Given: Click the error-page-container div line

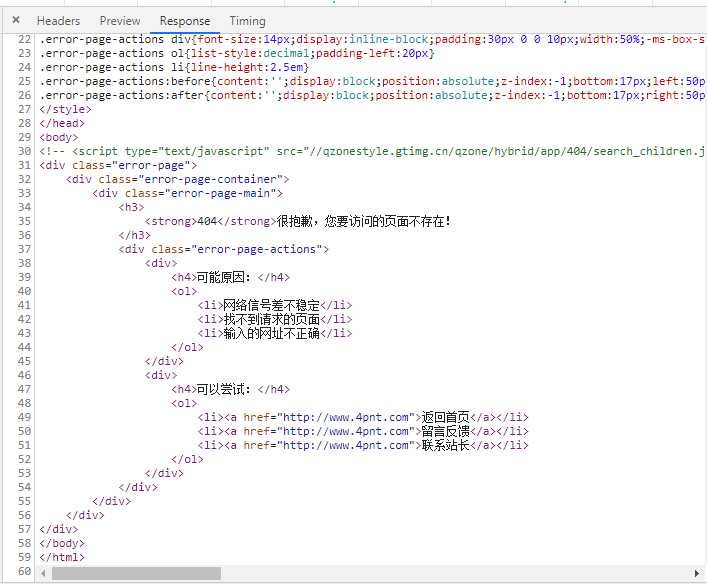Looking at the screenshot, I should 178,179.
